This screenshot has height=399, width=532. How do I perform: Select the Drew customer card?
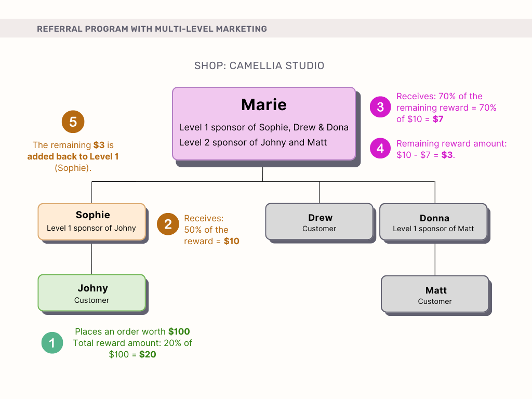(320, 222)
